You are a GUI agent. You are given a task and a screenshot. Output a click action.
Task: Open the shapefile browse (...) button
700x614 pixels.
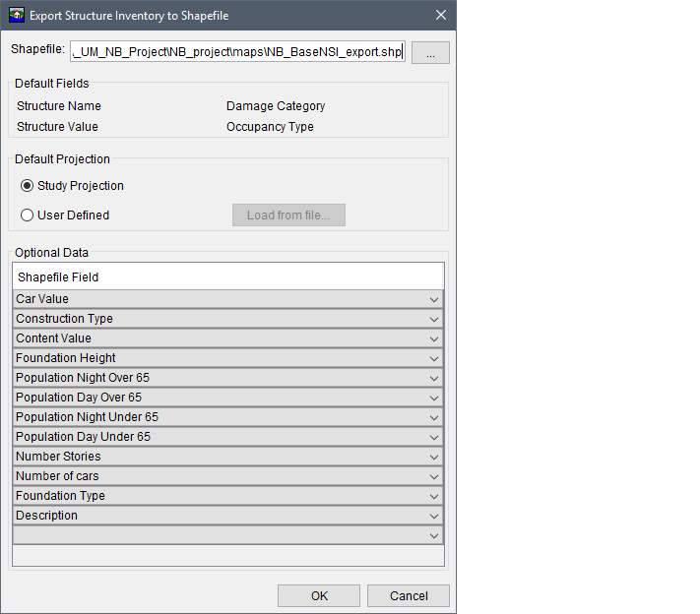(430, 53)
